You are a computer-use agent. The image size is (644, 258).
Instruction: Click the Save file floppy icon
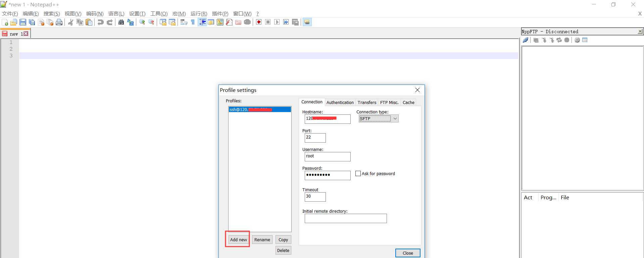tap(23, 22)
